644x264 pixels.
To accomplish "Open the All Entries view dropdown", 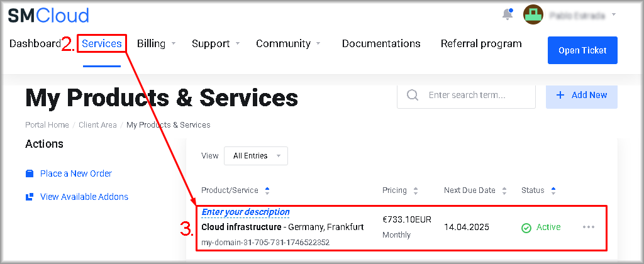I will 256,156.
